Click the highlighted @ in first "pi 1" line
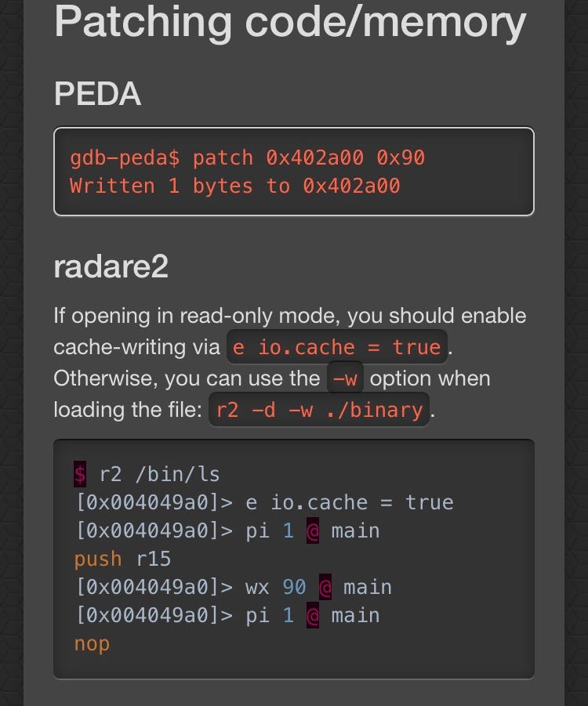Screen dimensions: 588x706 (313, 530)
